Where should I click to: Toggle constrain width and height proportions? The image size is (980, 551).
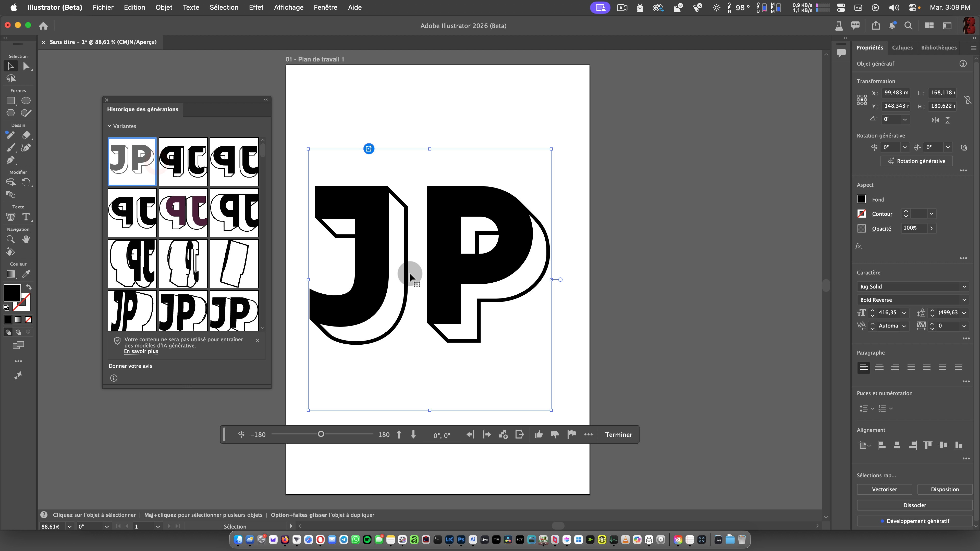point(967,100)
